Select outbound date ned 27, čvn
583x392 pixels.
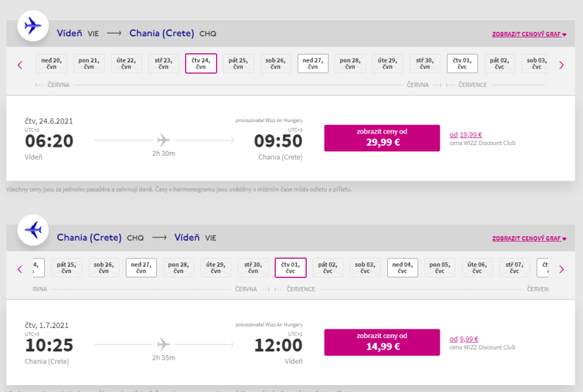[313, 63]
